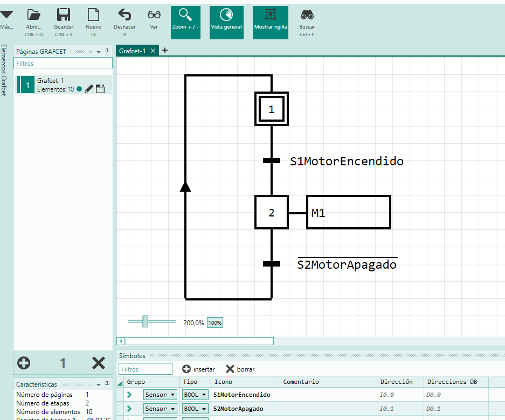Pin the Características panel
The image size is (505, 420).
click(x=106, y=384)
